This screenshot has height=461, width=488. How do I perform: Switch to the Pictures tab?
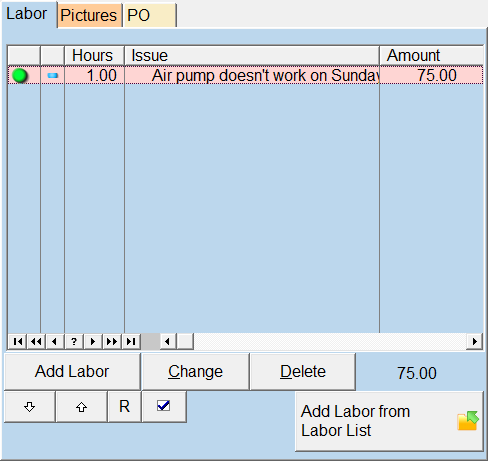[89, 15]
